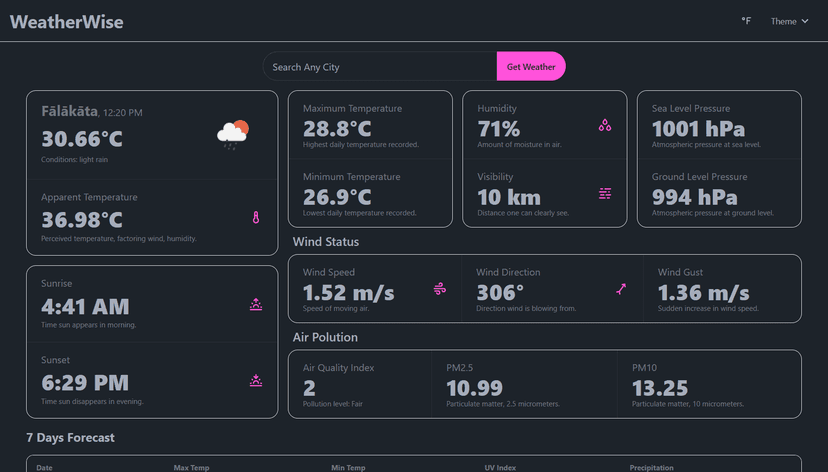The image size is (828, 472).
Task: Click the 30.66°C current temperature
Action: [82, 139]
